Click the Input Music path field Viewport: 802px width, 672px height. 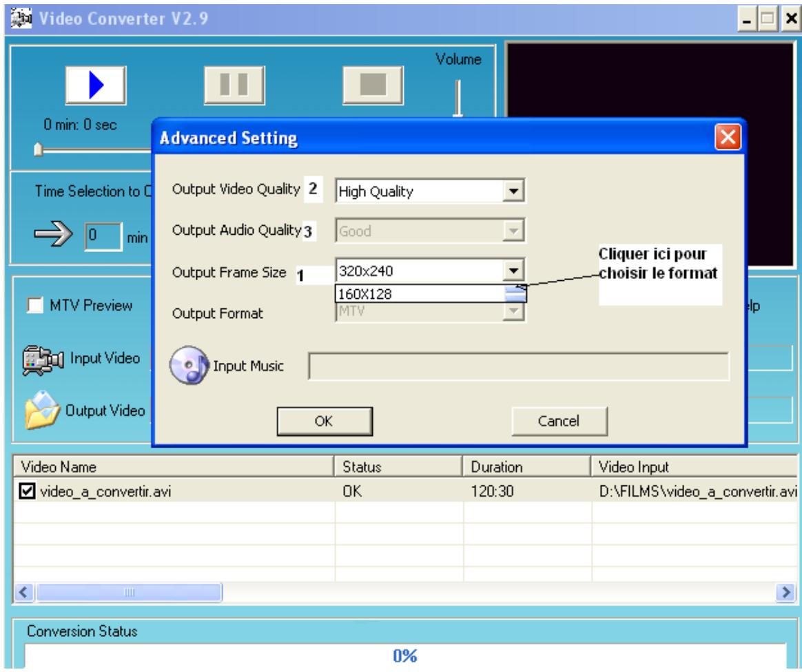(x=519, y=366)
